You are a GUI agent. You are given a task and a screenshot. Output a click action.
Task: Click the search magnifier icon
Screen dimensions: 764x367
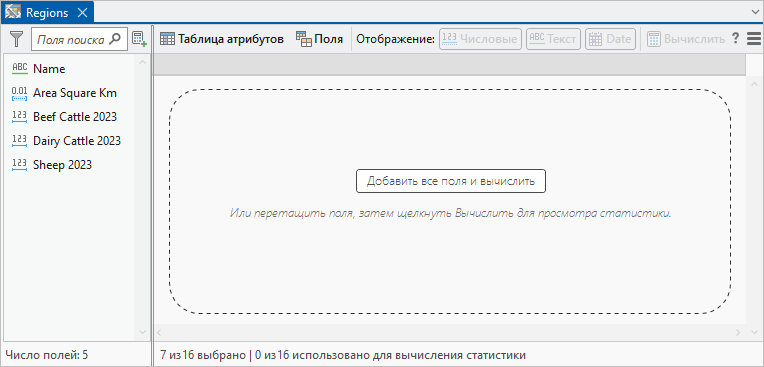pos(115,39)
